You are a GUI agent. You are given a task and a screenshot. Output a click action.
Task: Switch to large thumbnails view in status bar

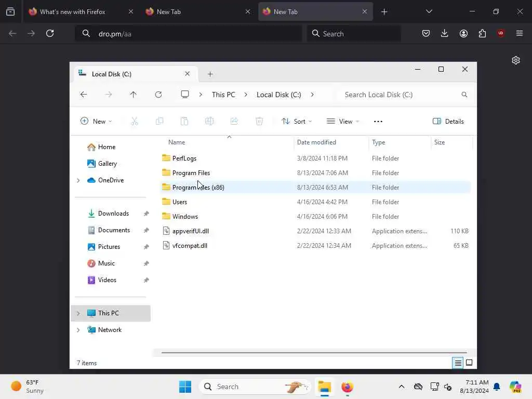click(469, 363)
